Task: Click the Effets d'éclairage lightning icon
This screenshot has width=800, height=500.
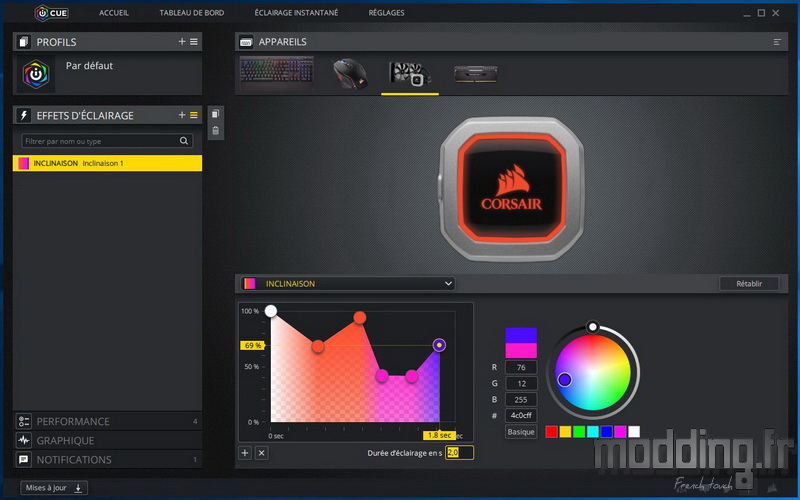Action: [x=23, y=115]
